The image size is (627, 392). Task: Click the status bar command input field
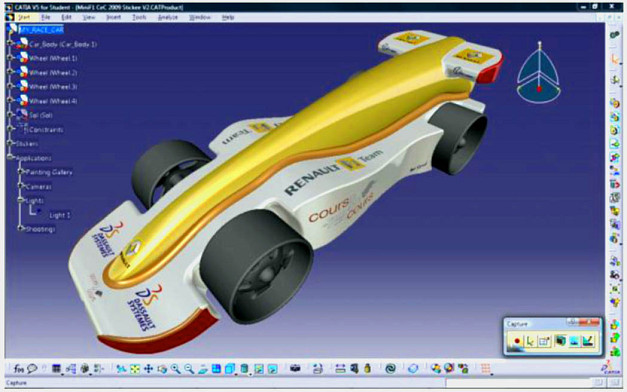coord(518,383)
